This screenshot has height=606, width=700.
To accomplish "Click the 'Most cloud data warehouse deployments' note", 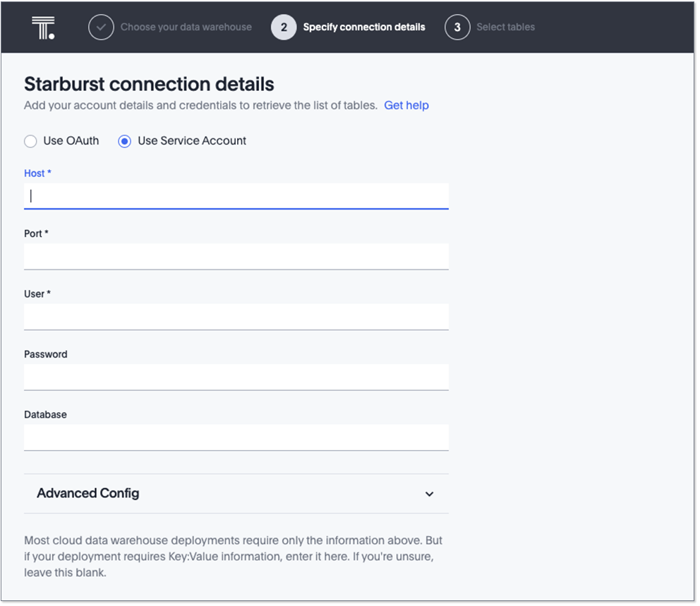I will pyautogui.click(x=233, y=557).
